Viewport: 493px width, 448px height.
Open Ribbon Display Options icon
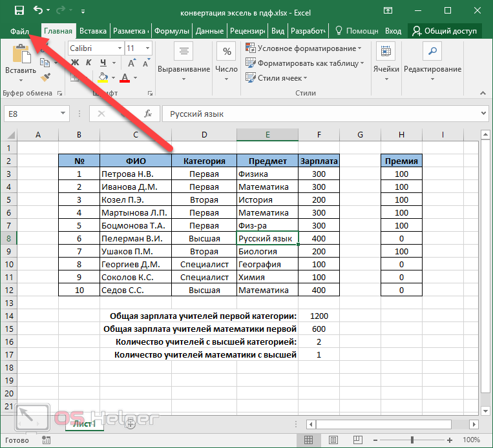[x=388, y=11]
